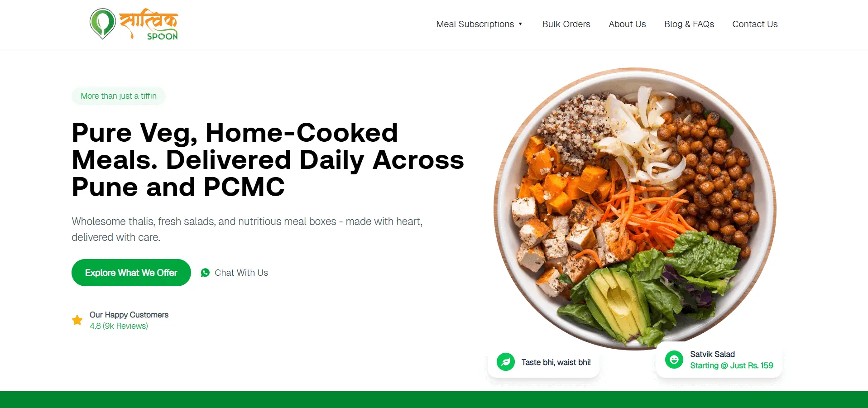Image resolution: width=868 pixels, height=408 pixels.
Task: Click the smiley face icon on Satvik Salad card
Action: [674, 360]
